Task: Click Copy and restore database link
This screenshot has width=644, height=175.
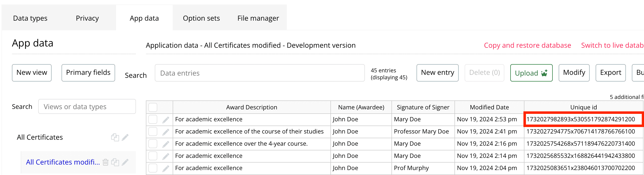Action: [527, 45]
